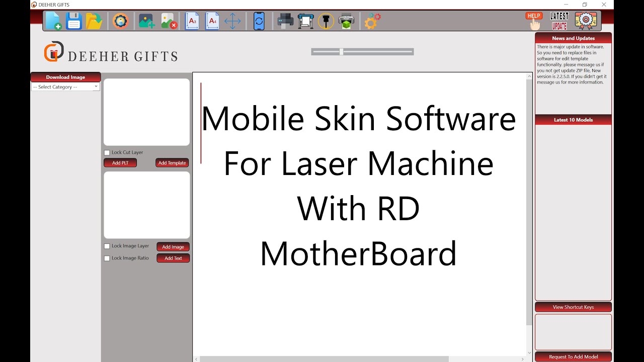Tick the Lock Image Ratio checkbox

click(x=107, y=258)
